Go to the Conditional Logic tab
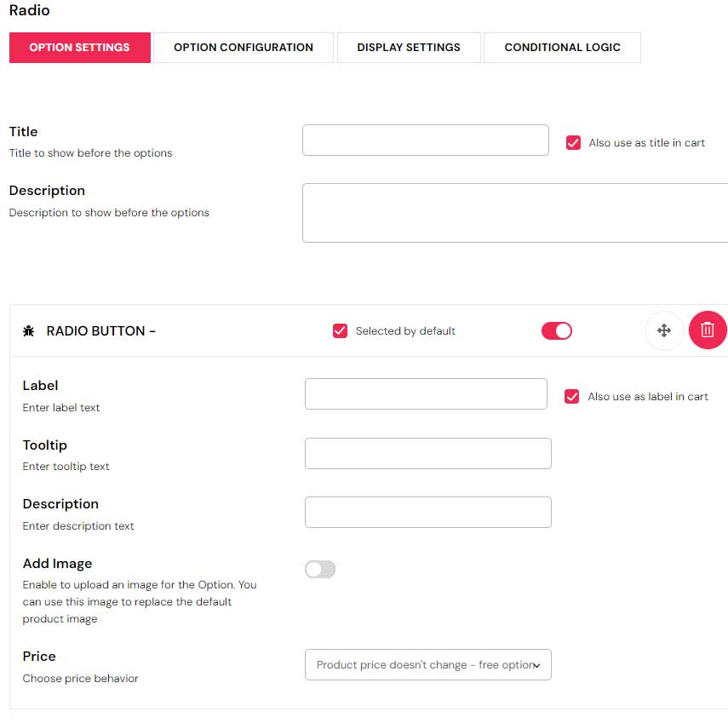This screenshot has width=728, height=723. [x=562, y=48]
